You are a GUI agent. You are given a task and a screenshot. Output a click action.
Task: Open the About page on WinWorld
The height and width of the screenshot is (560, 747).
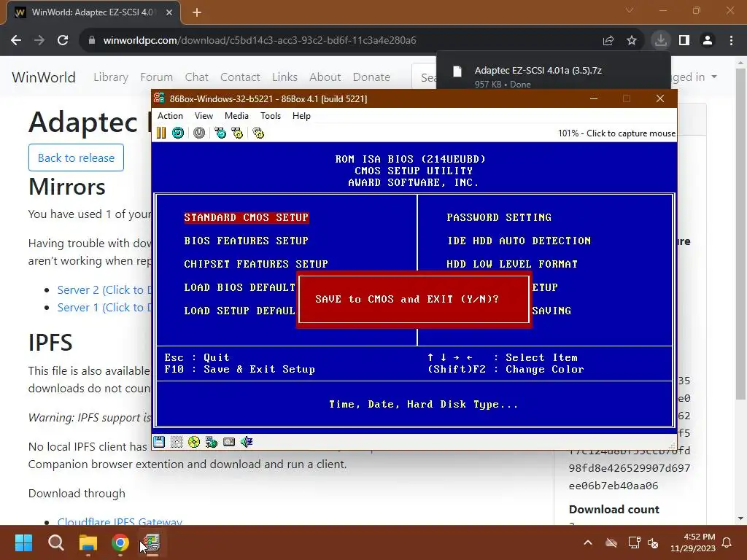[325, 77]
